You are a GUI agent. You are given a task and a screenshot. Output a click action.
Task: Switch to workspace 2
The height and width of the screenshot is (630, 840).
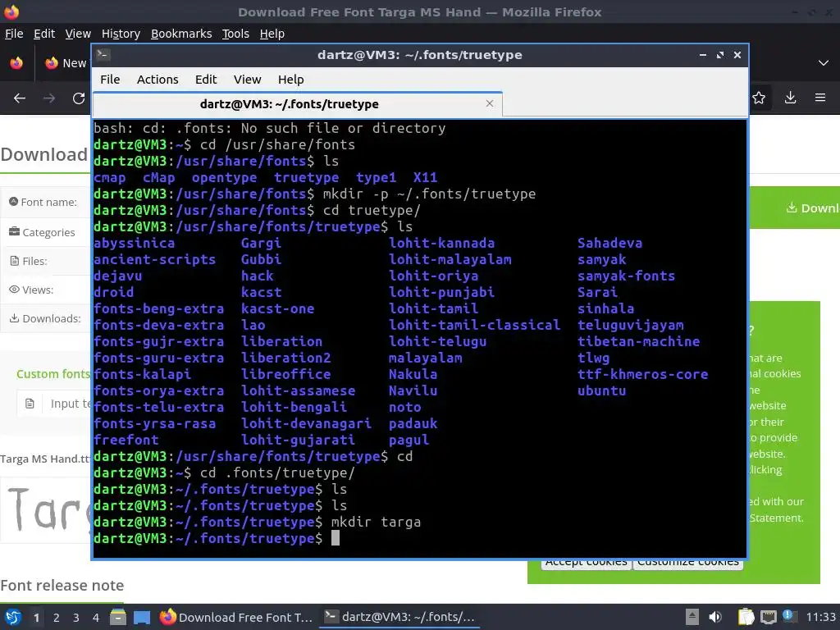(x=56, y=618)
